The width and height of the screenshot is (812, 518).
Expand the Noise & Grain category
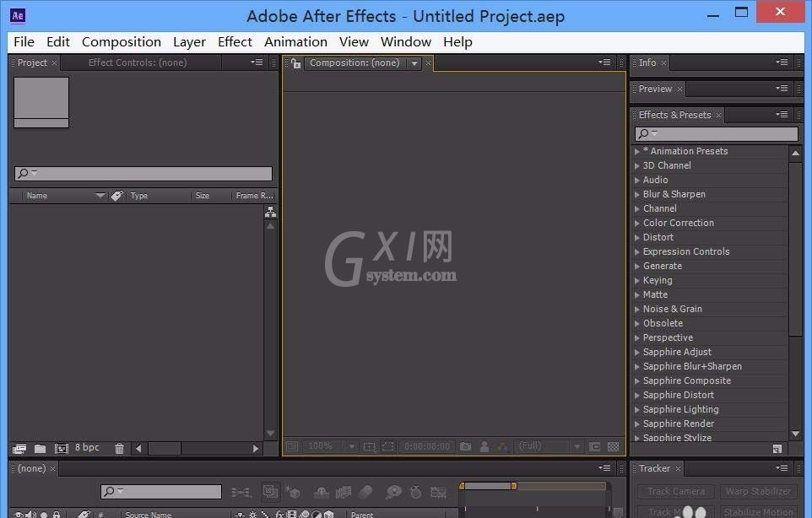[637, 309]
